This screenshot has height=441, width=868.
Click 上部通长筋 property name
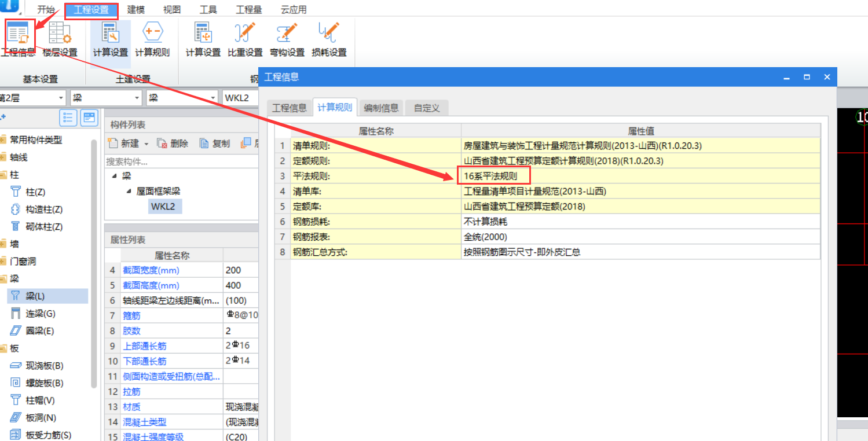coord(145,346)
